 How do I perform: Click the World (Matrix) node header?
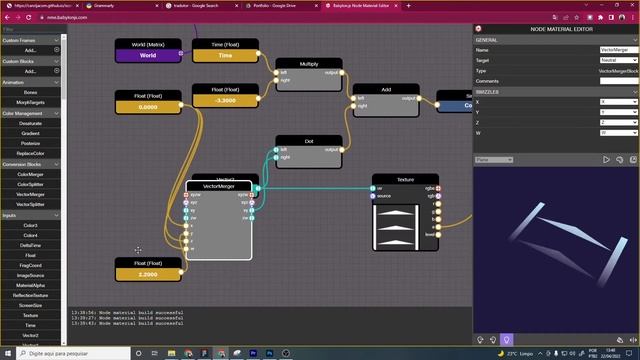coord(148,44)
